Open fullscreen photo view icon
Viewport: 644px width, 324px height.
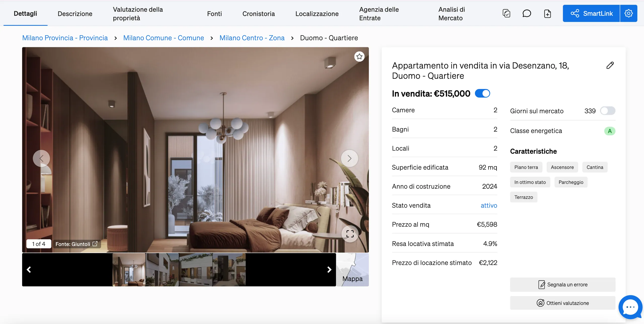[x=350, y=234]
